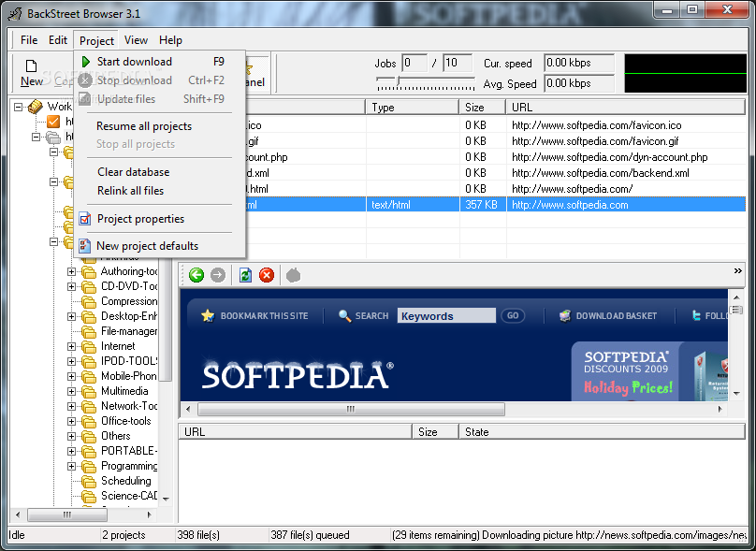Viewport: 756px width, 551px height.
Task: Choose Start download from the Project menu
Action: click(x=160, y=62)
